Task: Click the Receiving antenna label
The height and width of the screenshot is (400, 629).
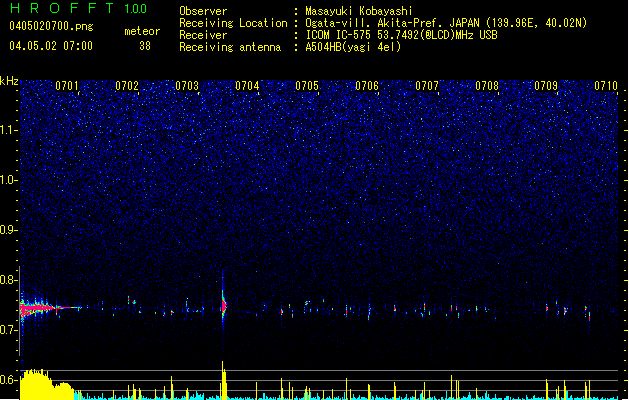Action: tap(230, 47)
